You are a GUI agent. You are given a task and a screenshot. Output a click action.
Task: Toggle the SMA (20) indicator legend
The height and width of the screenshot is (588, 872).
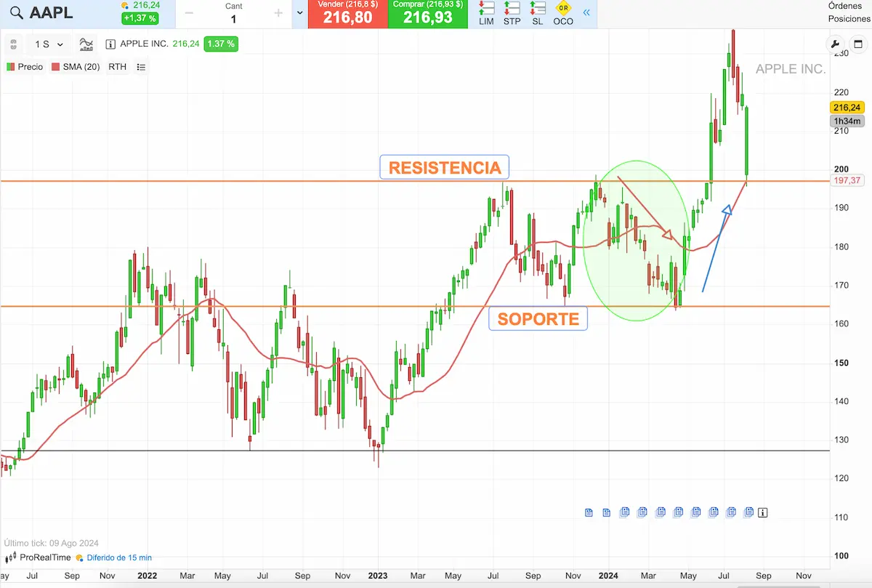click(x=76, y=67)
